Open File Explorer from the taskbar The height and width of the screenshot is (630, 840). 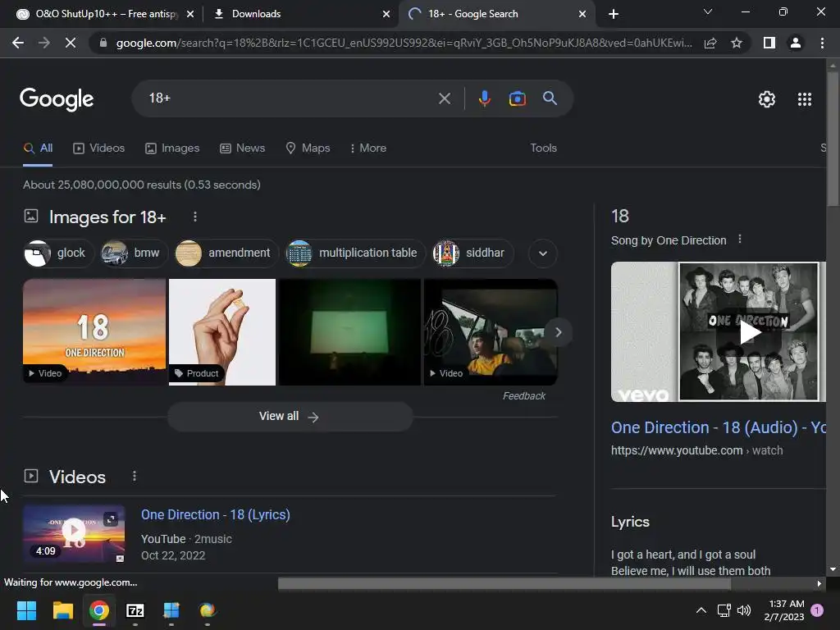point(62,610)
